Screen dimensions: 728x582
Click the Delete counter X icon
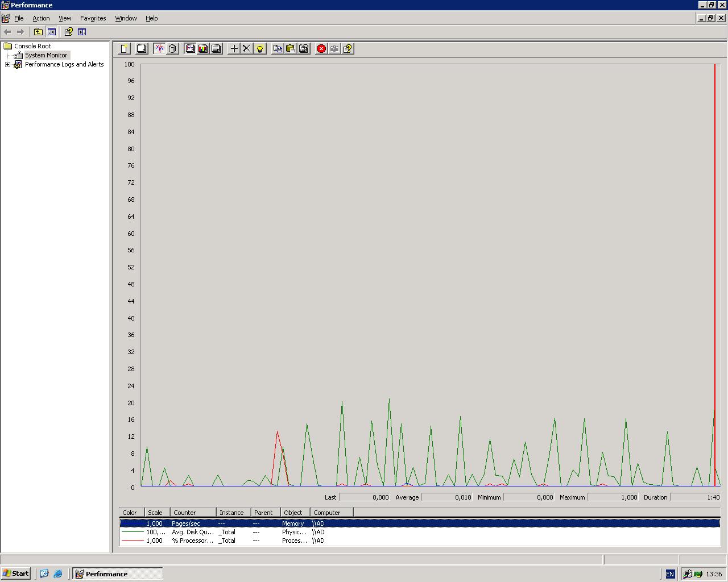coord(247,48)
